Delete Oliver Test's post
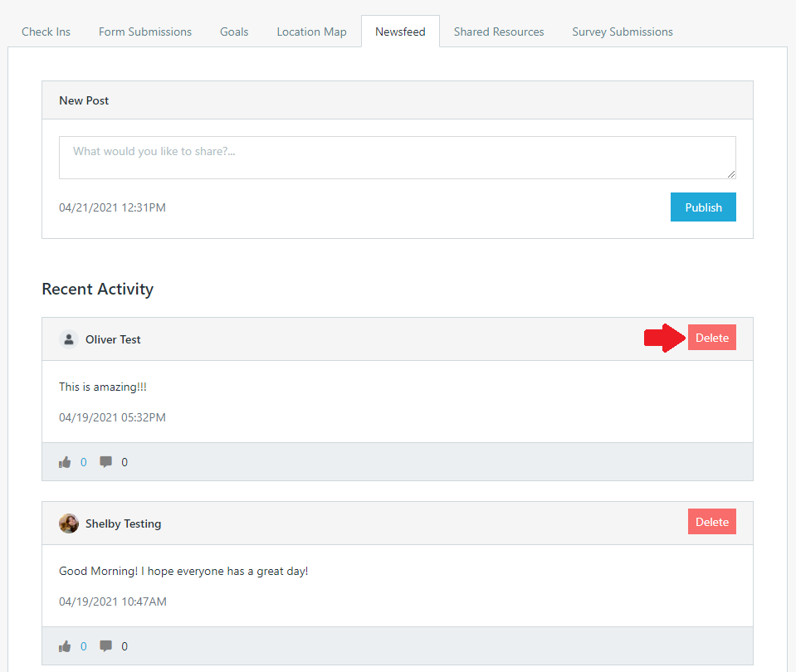Viewport: 796px width, 672px height. (x=711, y=338)
